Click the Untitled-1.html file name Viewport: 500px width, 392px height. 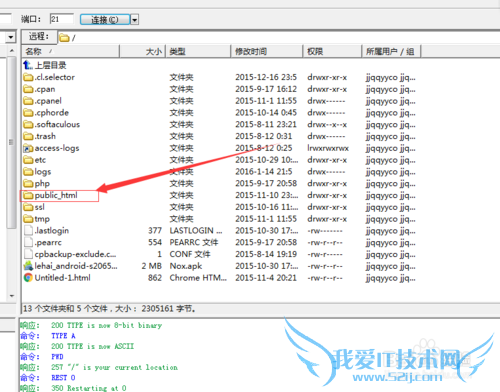point(63,278)
